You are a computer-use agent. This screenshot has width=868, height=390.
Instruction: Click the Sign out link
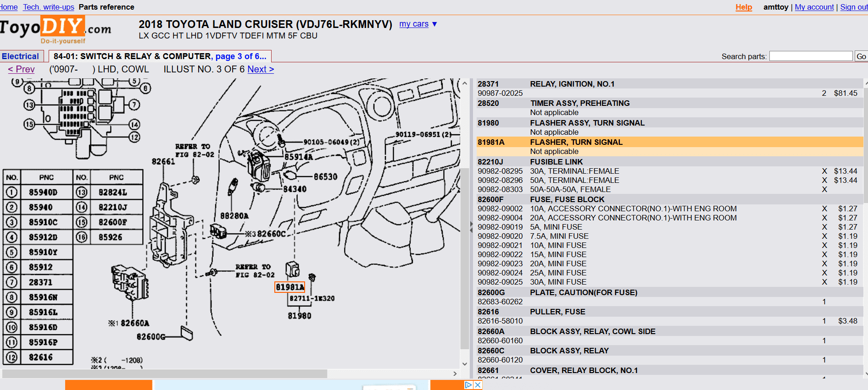(854, 7)
